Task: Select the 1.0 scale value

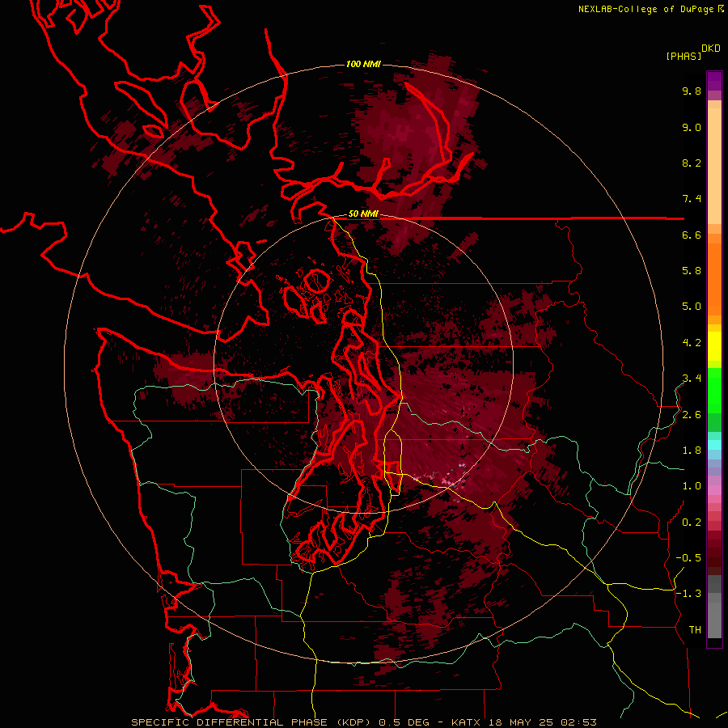Action: point(692,486)
